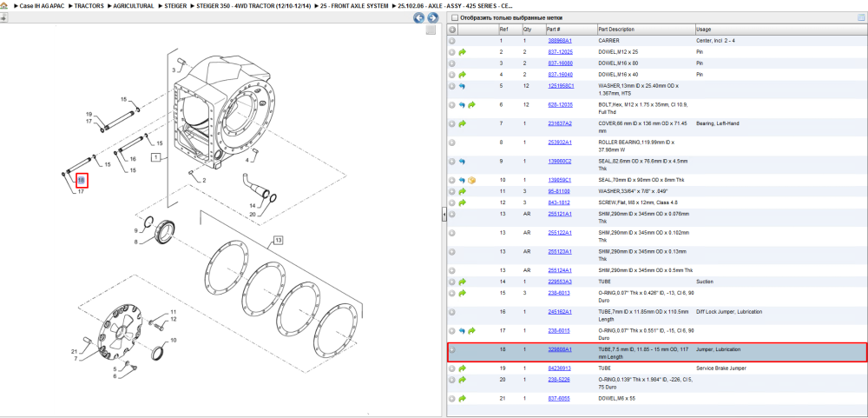Open part number link 84236913

tap(560, 368)
